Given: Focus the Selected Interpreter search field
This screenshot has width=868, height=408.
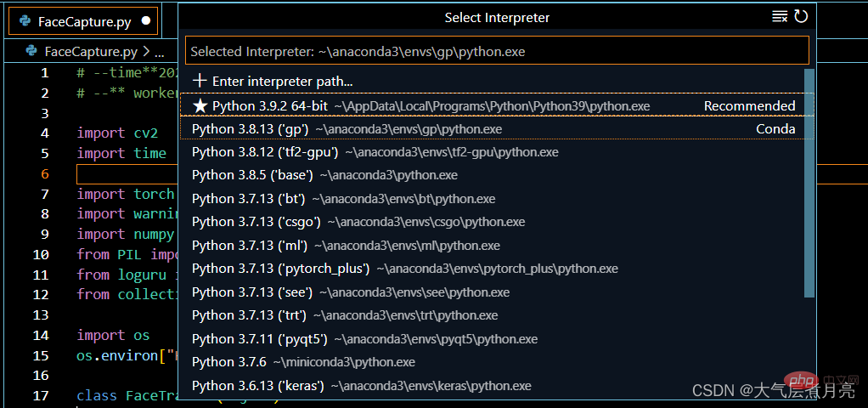Looking at the screenshot, I should click(496, 51).
